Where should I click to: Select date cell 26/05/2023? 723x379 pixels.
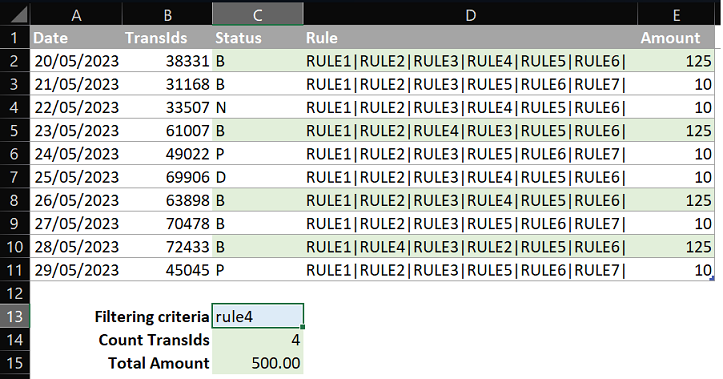coord(76,200)
